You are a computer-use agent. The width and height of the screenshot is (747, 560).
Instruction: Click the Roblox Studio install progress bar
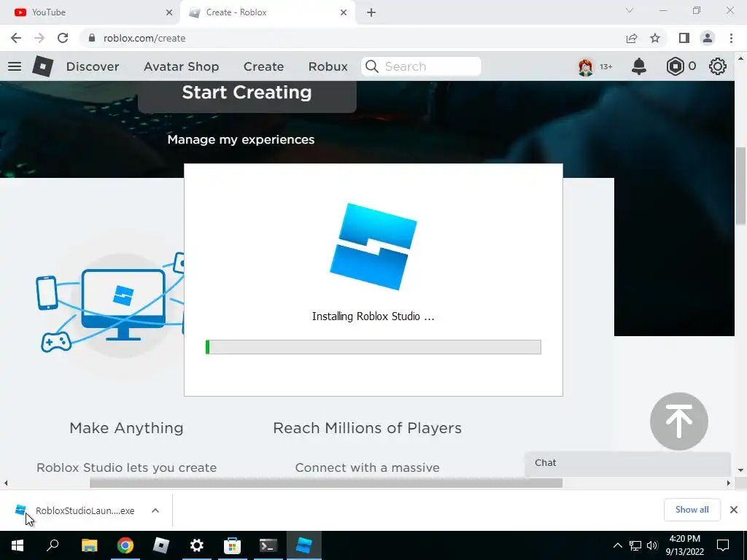pyautogui.click(x=373, y=347)
